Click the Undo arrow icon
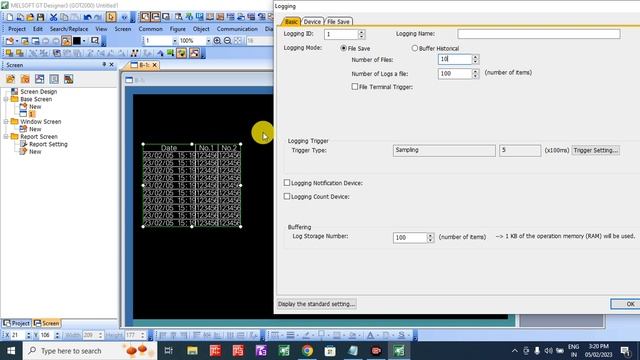Viewport: 640px width, 360px height. 87,17
